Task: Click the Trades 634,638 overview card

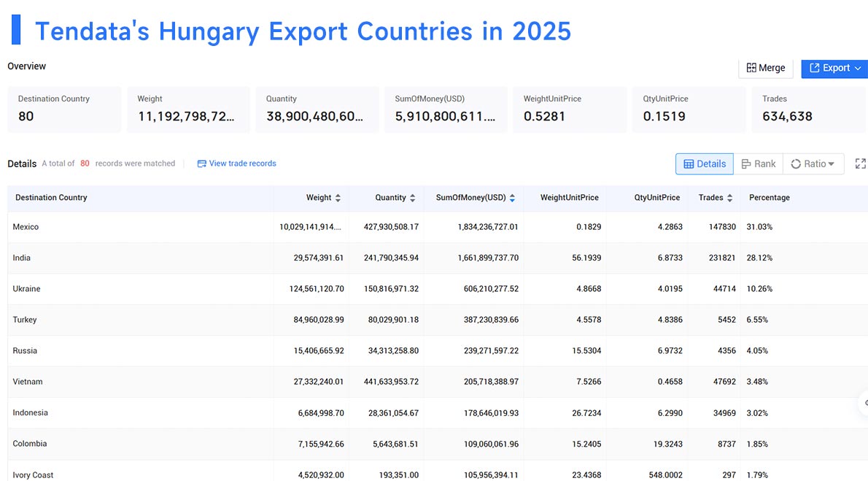Action: click(809, 109)
